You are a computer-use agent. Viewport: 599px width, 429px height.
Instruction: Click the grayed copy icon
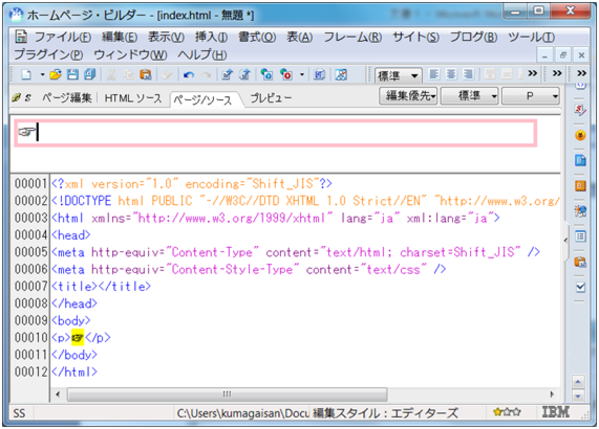[128, 74]
